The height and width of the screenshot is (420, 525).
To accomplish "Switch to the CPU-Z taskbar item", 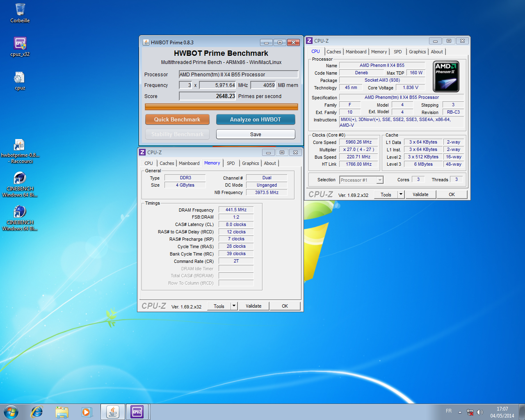I will pos(137,411).
